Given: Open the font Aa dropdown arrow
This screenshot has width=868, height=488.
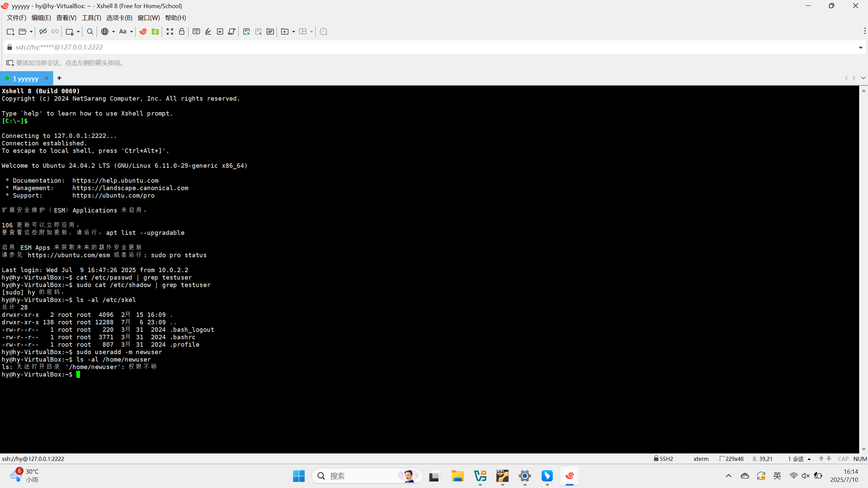Looking at the screenshot, I should click(x=131, y=32).
